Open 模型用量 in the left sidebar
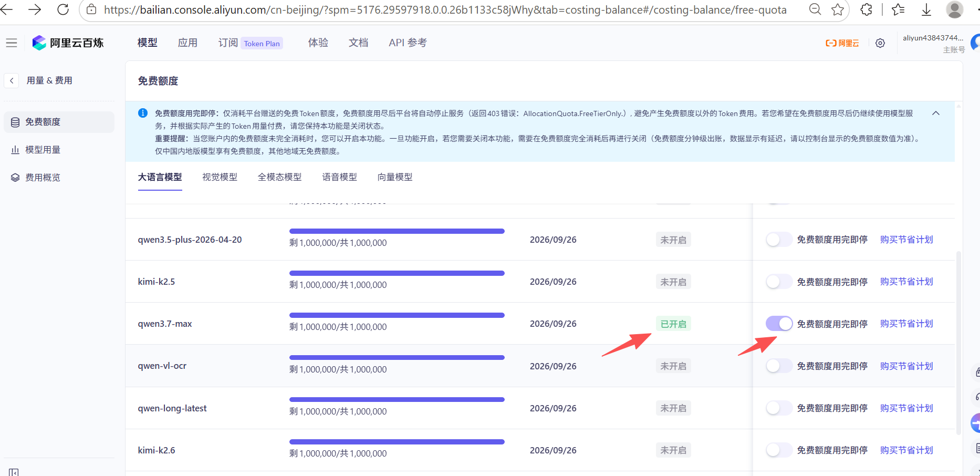980x476 pixels. click(59, 150)
